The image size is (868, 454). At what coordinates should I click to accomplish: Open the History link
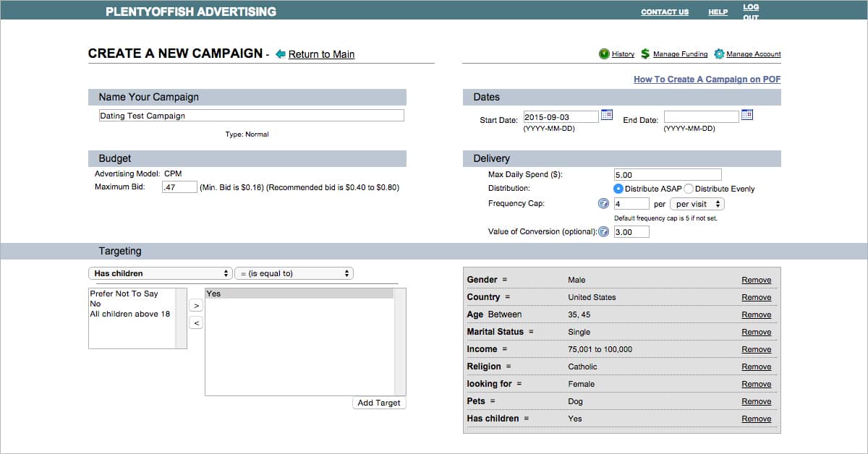click(623, 54)
